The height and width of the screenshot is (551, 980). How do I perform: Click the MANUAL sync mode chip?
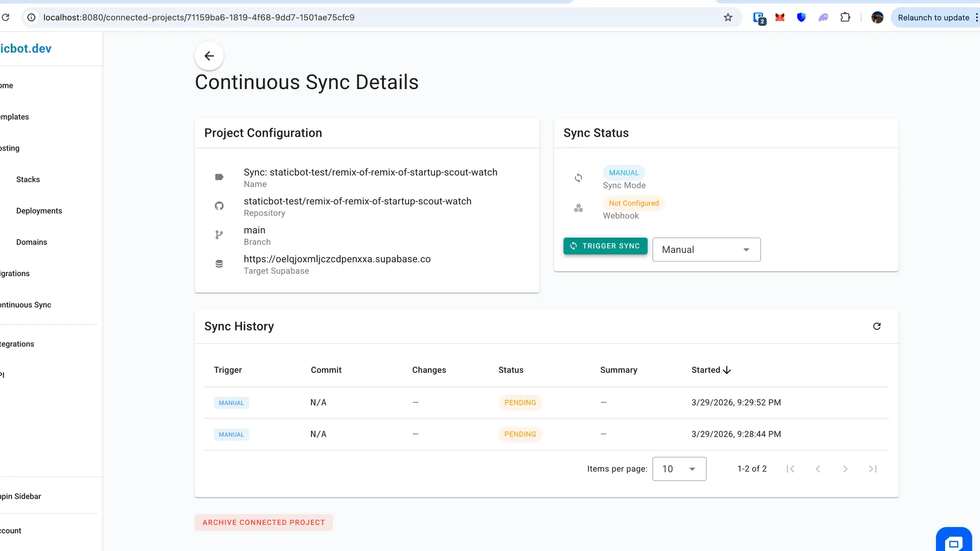pos(624,173)
